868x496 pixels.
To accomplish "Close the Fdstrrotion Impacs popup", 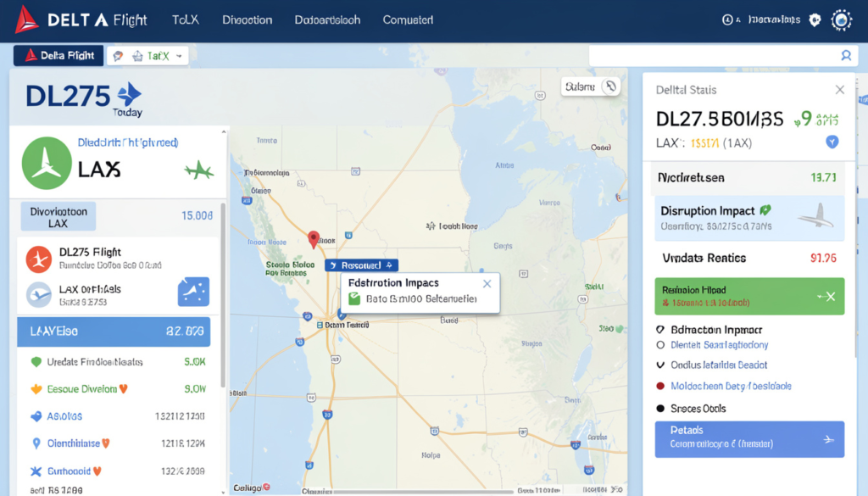I will 487,284.
